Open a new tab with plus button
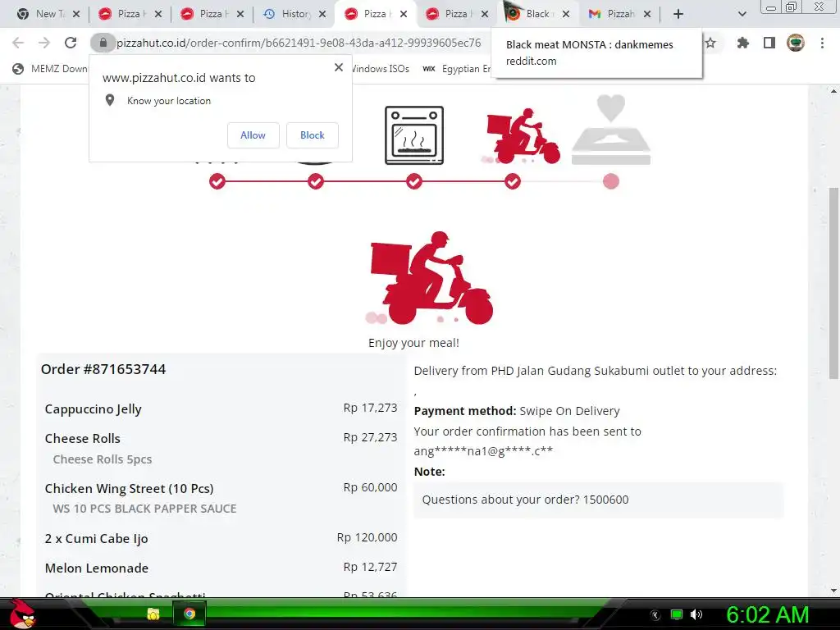 (678, 14)
